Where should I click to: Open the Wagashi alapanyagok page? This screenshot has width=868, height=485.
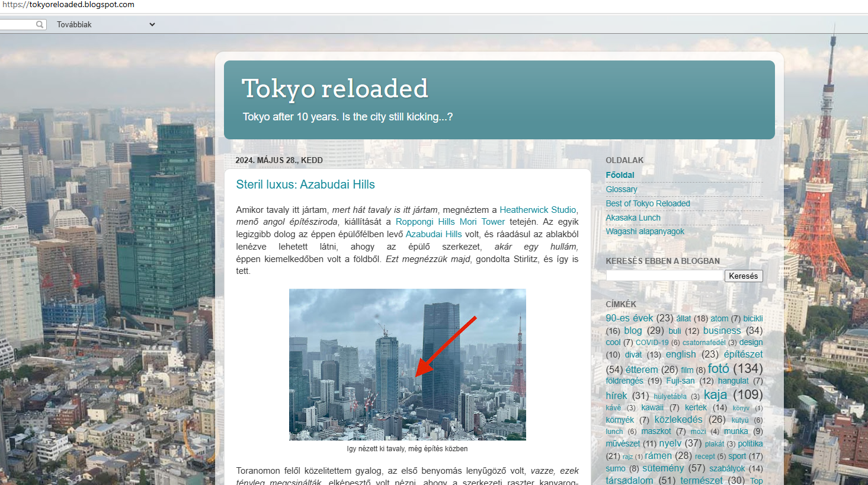645,231
